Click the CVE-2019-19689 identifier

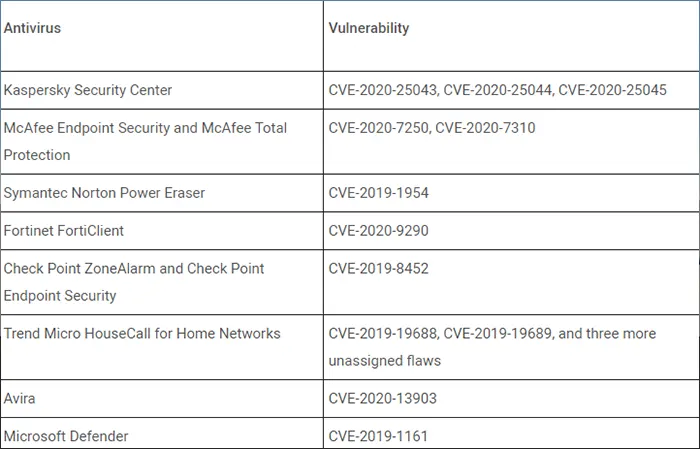(x=498, y=334)
